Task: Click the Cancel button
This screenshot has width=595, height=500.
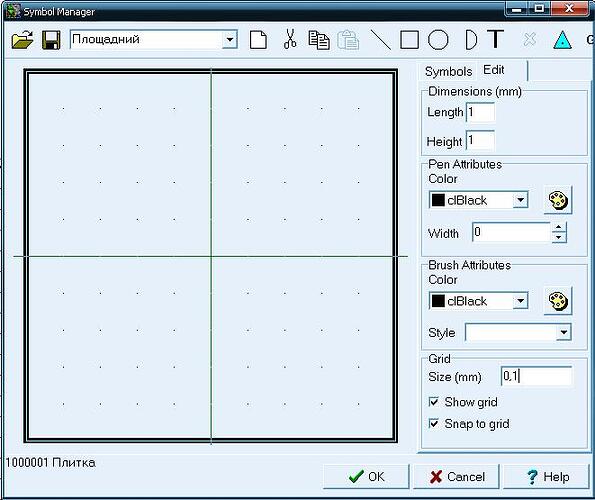Action: coord(456,476)
